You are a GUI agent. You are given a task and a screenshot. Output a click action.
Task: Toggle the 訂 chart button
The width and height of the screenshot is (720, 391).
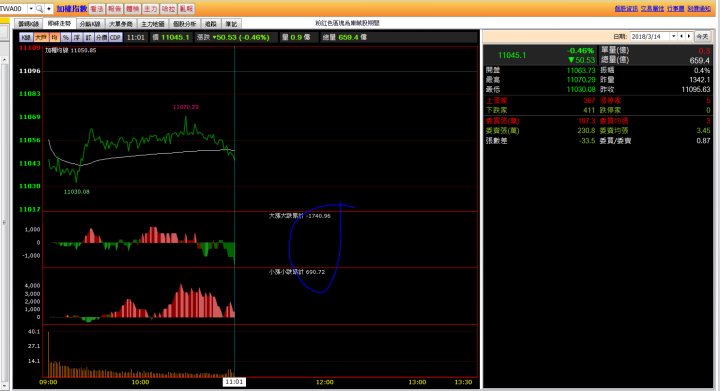[x=88, y=38]
